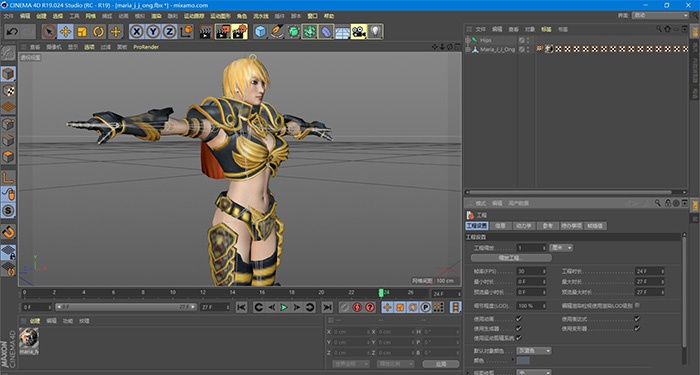Click the green Array modeling icon
The image size is (700, 375).
pos(309,32)
